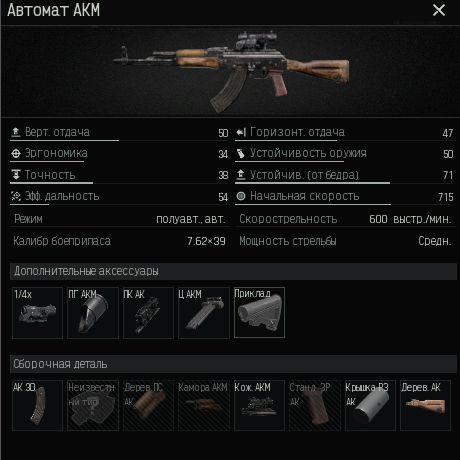Click the Неизвестный тип unknown part slot
Viewport: 460px width, 460px height.
click(93, 405)
